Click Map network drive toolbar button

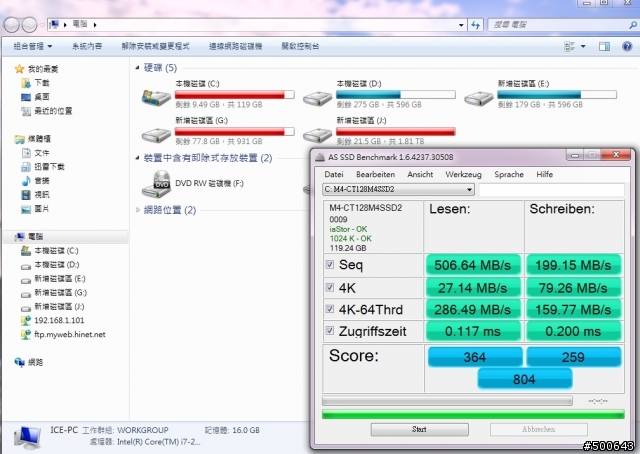click(x=236, y=46)
